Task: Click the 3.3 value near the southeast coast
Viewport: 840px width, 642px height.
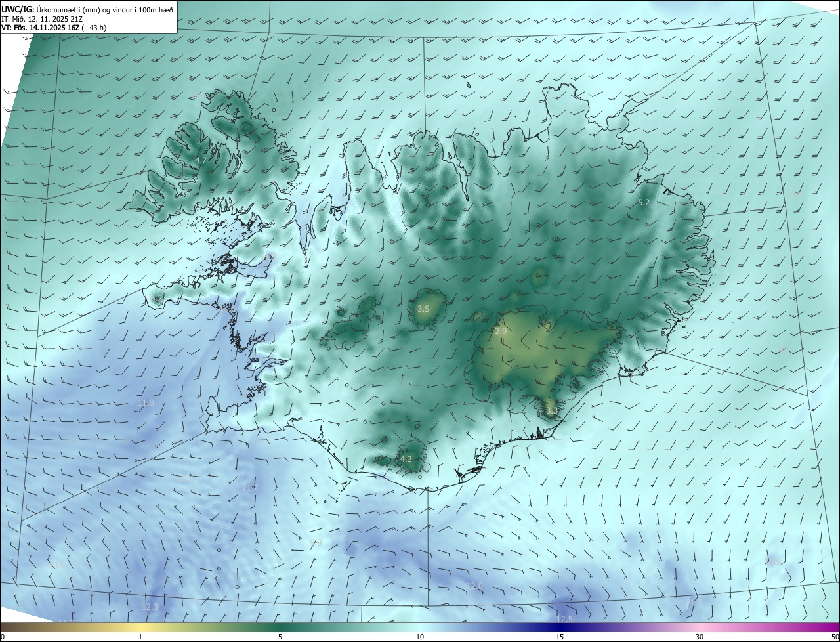Action: [551, 411]
